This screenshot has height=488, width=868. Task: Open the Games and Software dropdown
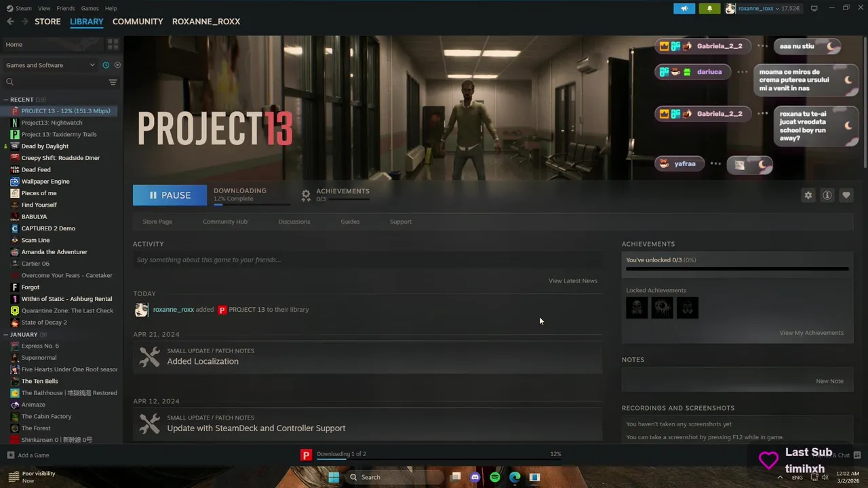coord(50,65)
